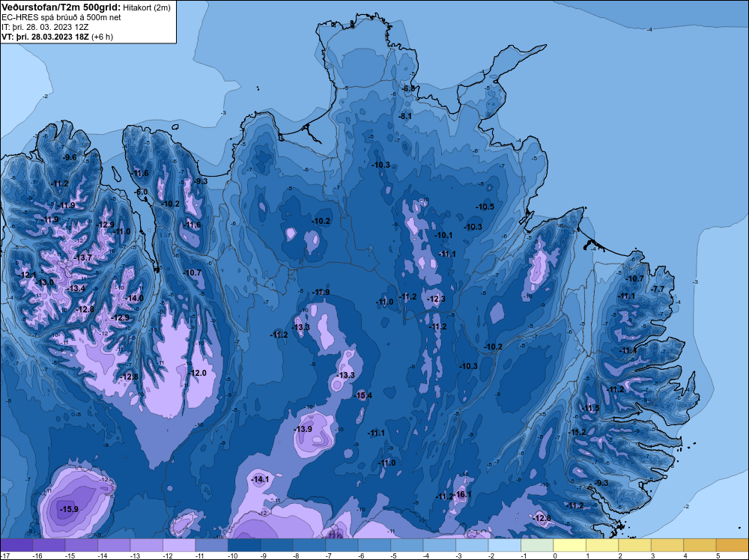Viewport: 749px width, 560px height.
Task: Click the -10.1 temperature label
Action: pos(443,235)
